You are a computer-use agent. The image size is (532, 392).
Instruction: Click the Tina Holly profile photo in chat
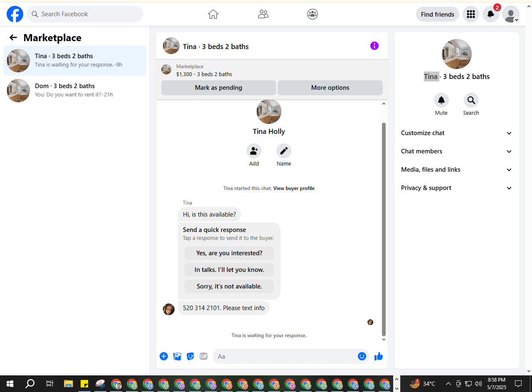[x=269, y=111]
